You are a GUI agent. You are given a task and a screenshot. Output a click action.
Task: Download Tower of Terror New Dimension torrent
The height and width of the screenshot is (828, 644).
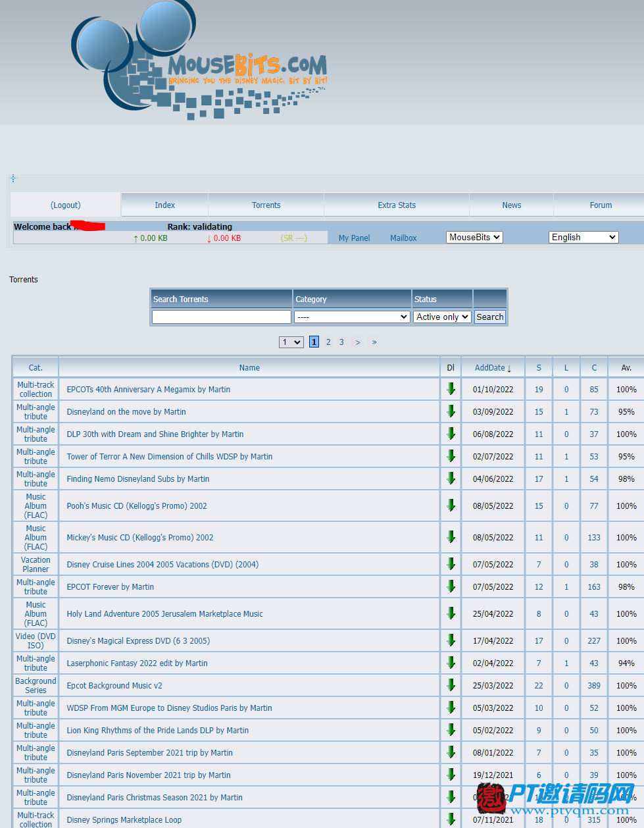pos(451,456)
